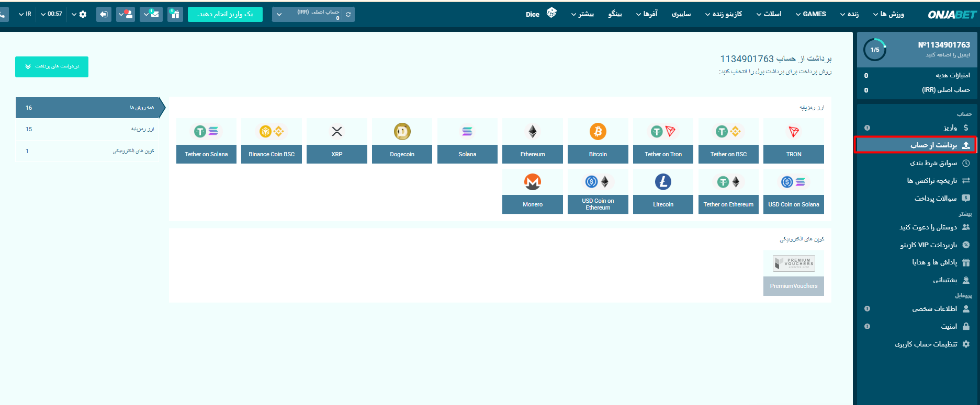Screen dimensions: 980x405
Task: Select Tether on Solana option
Action: pos(206,141)
